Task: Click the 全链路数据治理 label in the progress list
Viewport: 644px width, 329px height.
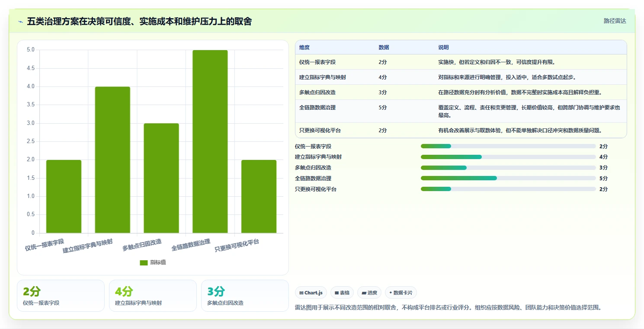Action: pyautogui.click(x=313, y=178)
